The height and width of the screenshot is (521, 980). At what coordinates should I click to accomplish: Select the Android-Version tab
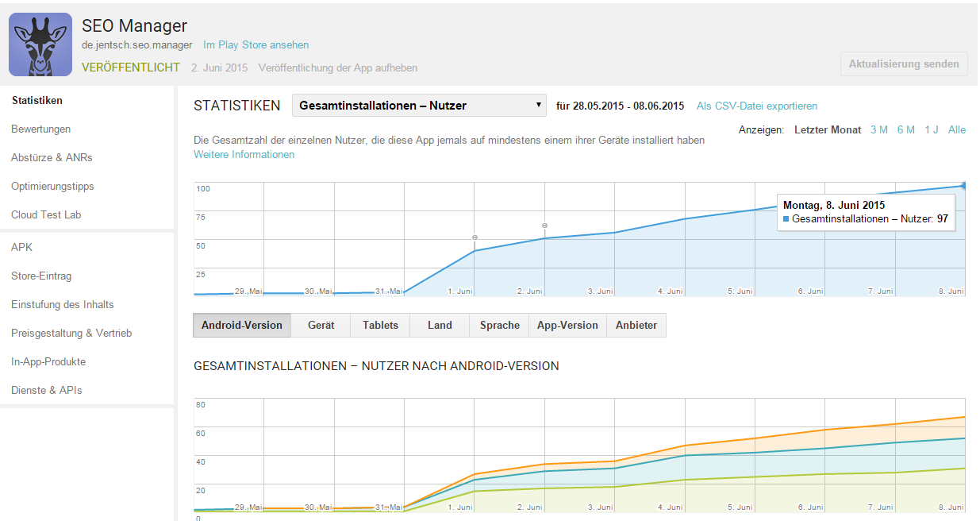pos(242,325)
